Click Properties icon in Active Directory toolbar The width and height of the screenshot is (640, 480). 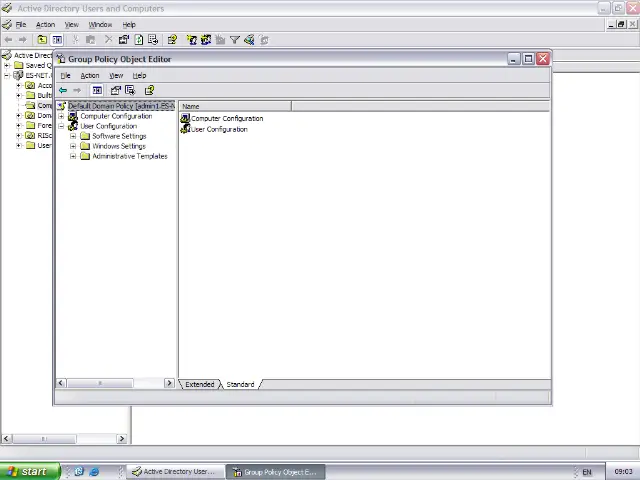124,40
